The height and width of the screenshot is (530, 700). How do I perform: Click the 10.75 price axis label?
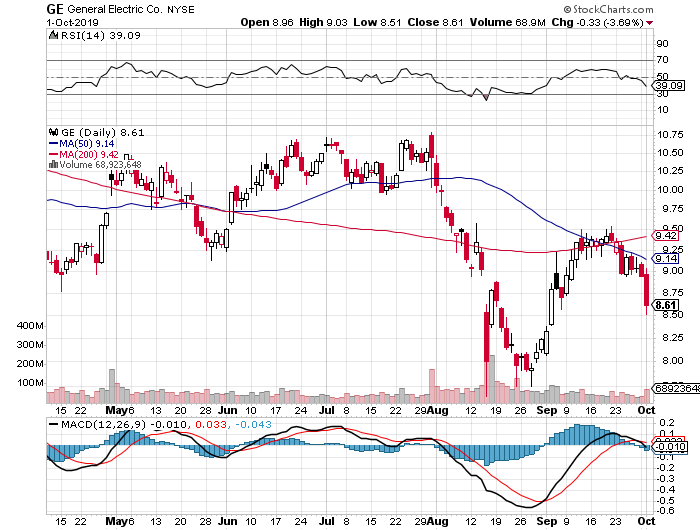[670, 135]
